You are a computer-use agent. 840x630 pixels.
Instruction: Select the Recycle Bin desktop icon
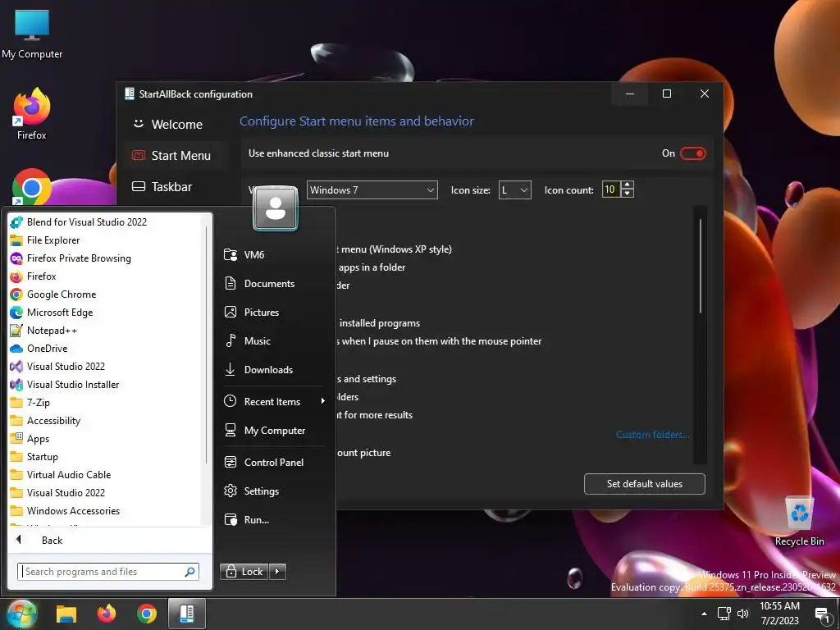click(799, 521)
